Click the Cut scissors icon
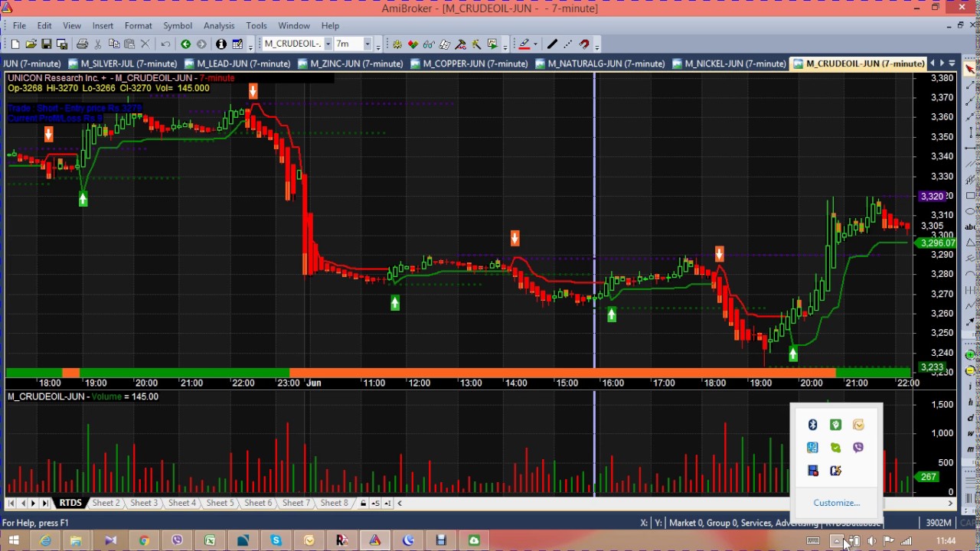The image size is (980, 551). pyautogui.click(x=98, y=44)
